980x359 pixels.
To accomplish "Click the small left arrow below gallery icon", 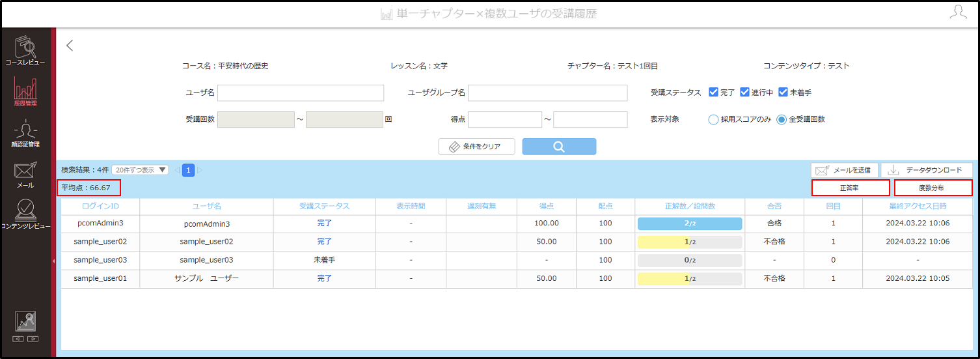I will (18, 339).
